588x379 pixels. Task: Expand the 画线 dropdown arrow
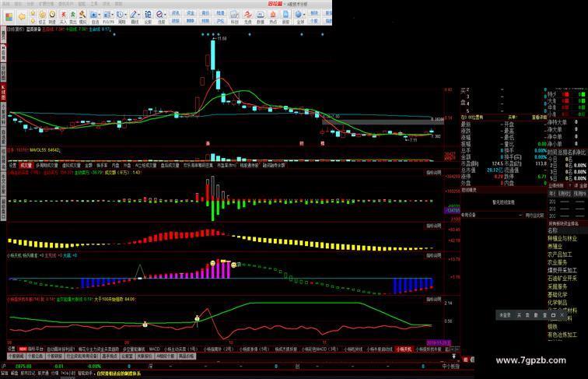(139, 15)
